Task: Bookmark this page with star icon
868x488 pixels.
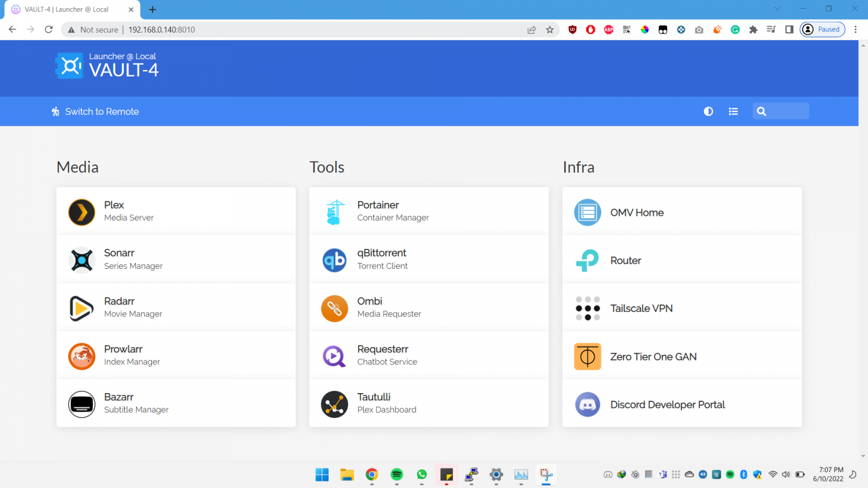Action: tap(550, 30)
